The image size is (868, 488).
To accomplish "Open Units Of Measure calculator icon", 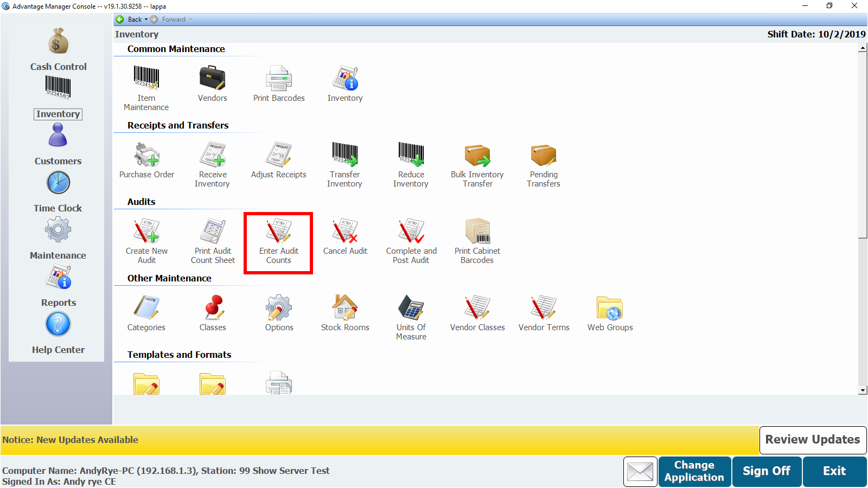I will (x=411, y=308).
